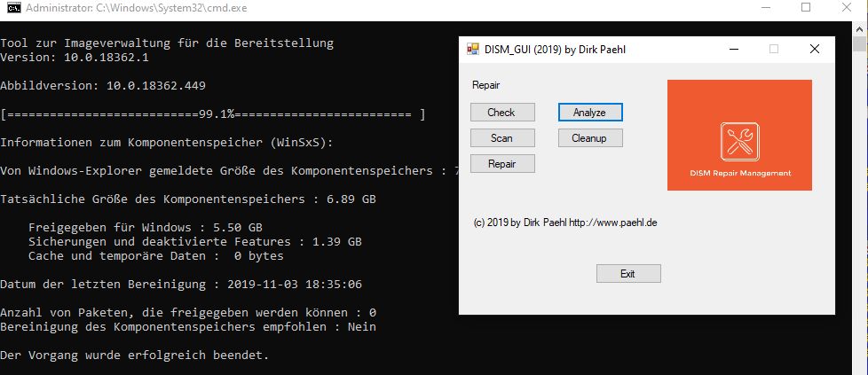Start the Repair operation button
The width and height of the screenshot is (868, 375).
(501, 164)
